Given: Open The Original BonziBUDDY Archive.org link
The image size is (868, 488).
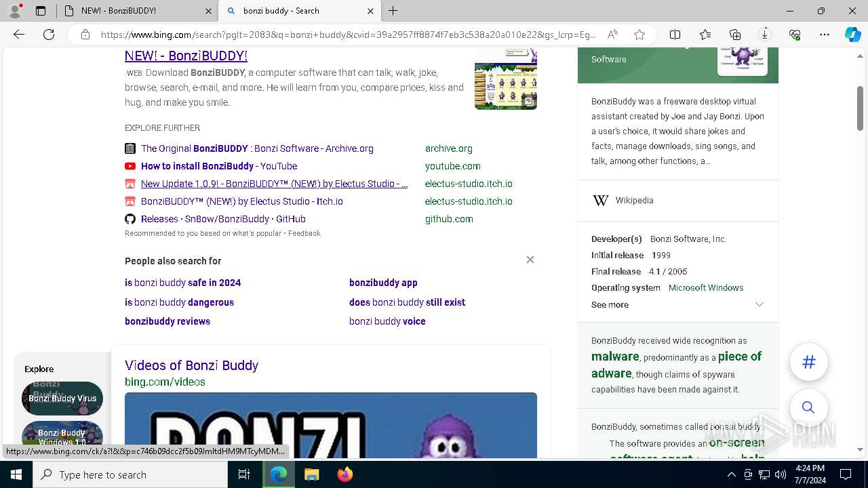Looking at the screenshot, I should pyautogui.click(x=257, y=148).
